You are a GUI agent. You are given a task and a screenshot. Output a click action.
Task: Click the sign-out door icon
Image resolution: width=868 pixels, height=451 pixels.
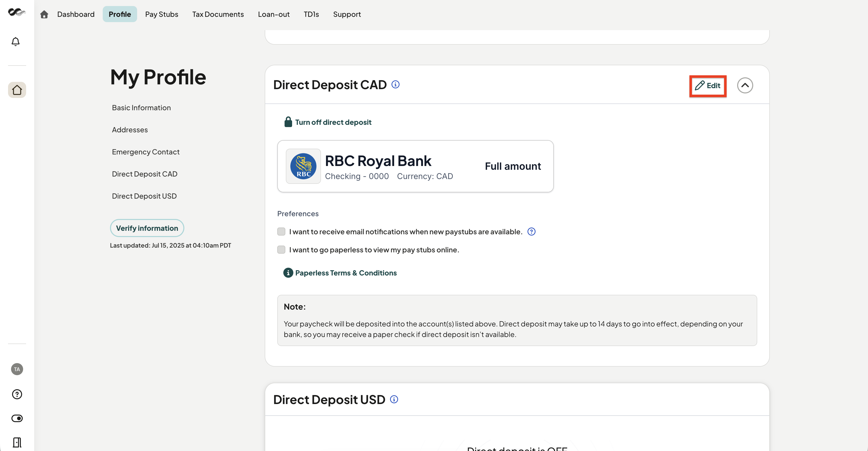click(x=17, y=442)
